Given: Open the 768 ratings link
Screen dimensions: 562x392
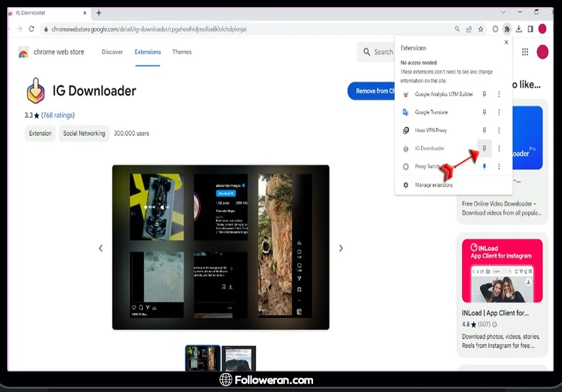Looking at the screenshot, I should (58, 116).
